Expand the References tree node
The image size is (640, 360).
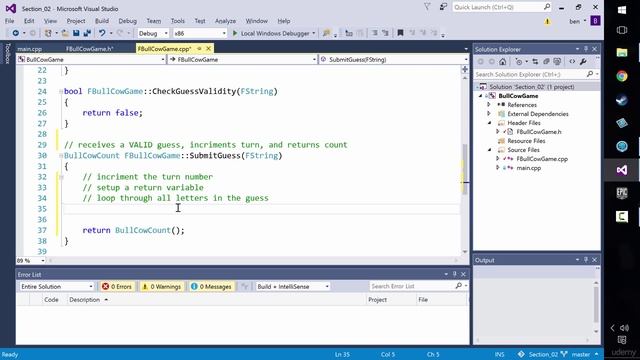pos(489,104)
